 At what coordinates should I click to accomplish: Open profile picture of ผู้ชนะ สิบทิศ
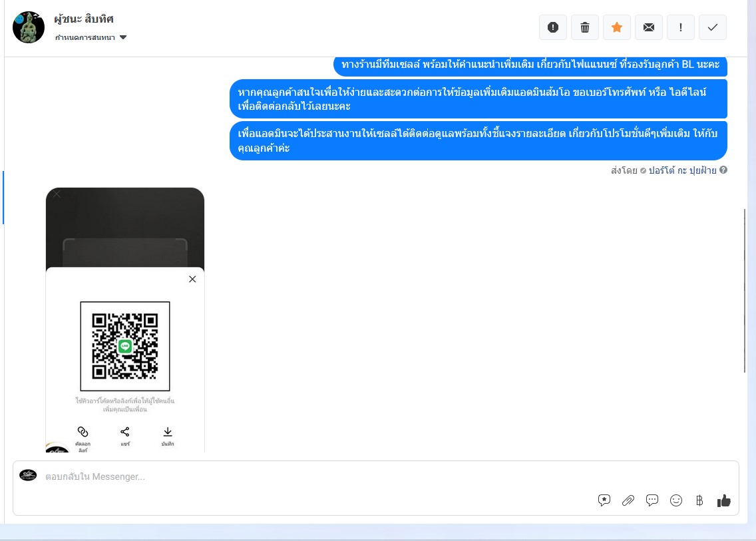pyautogui.click(x=29, y=27)
